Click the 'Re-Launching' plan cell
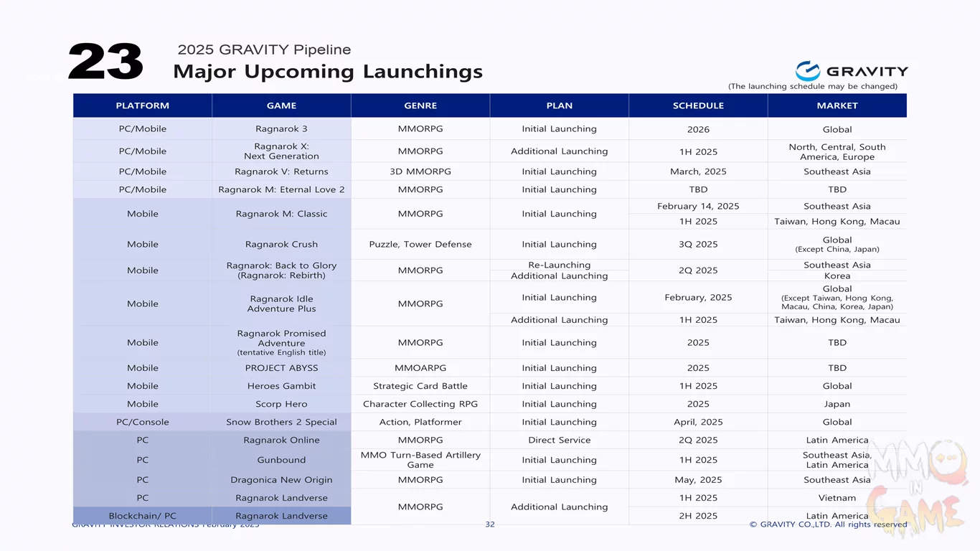Screen dimensions: 980x551 [x=560, y=265]
